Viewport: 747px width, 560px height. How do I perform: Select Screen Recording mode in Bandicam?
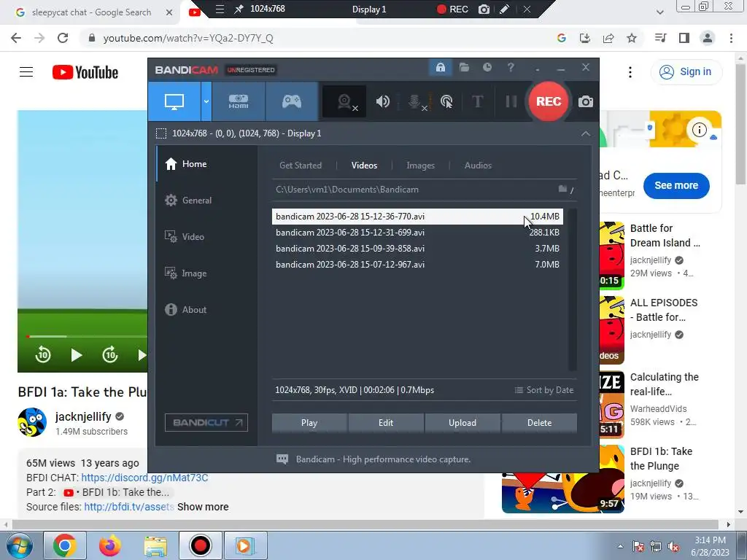(174, 101)
